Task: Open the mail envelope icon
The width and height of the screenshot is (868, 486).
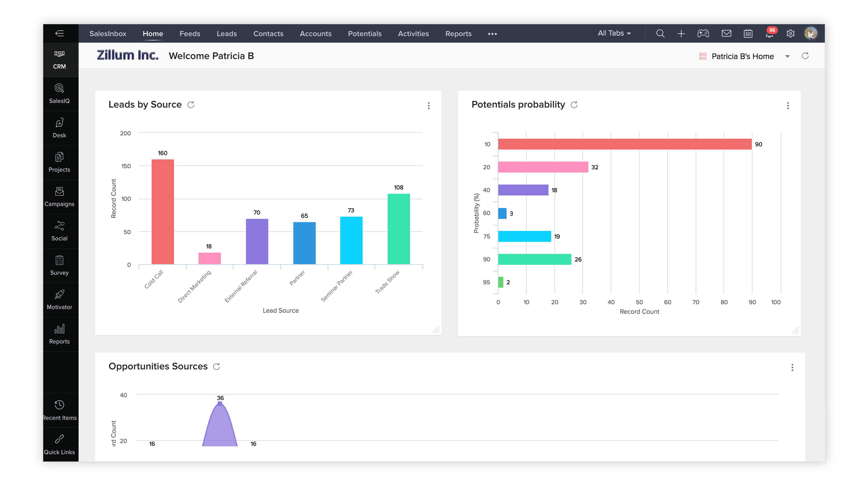Action: point(726,33)
